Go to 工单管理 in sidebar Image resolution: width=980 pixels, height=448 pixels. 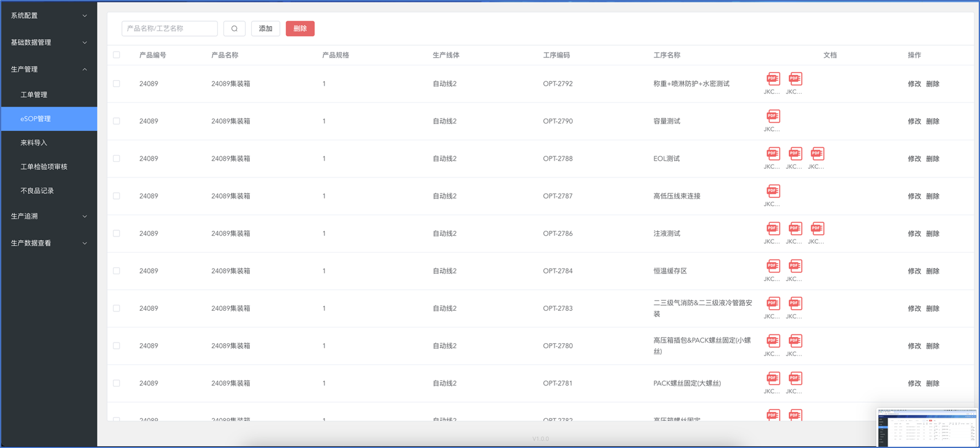point(34,95)
